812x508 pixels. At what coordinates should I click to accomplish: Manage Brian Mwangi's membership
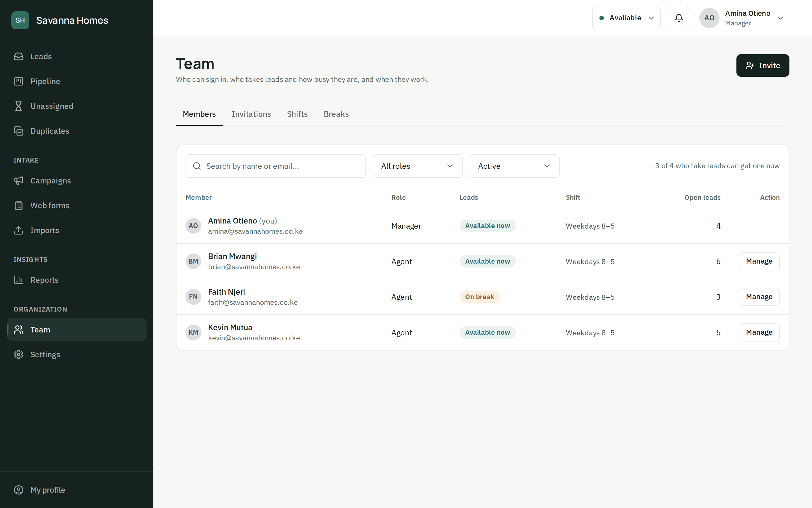coord(759,261)
